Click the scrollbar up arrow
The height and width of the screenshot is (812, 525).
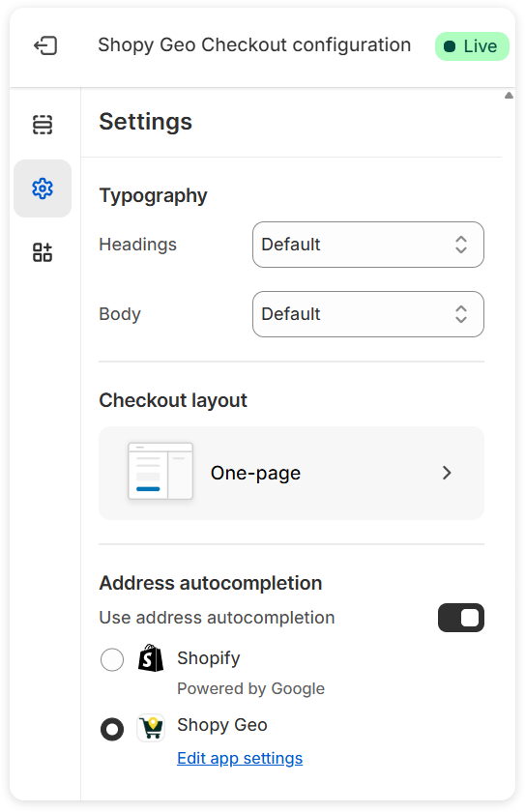tap(509, 96)
